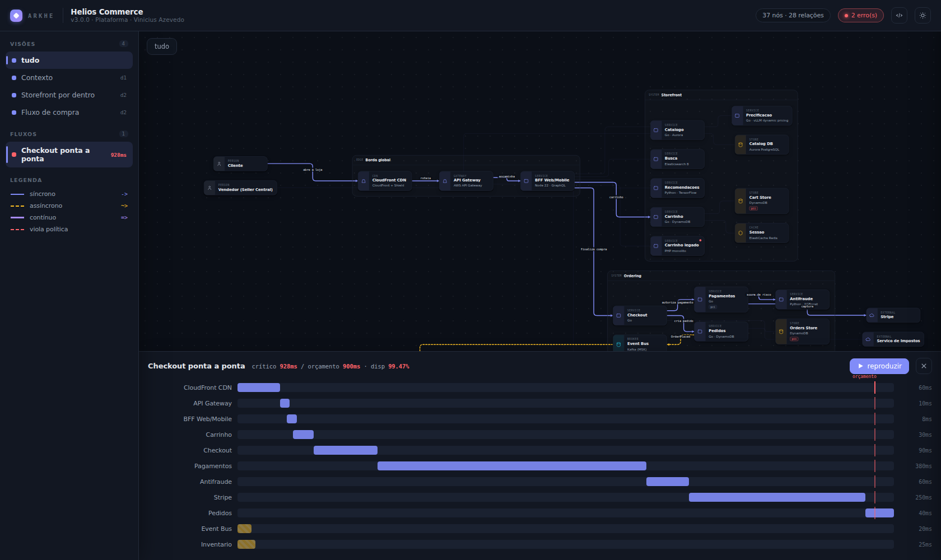Close the flow timeline panel

[924, 366]
